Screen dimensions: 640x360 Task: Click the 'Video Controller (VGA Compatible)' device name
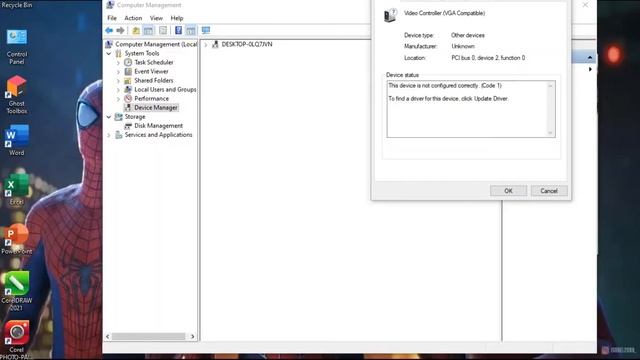pos(444,13)
